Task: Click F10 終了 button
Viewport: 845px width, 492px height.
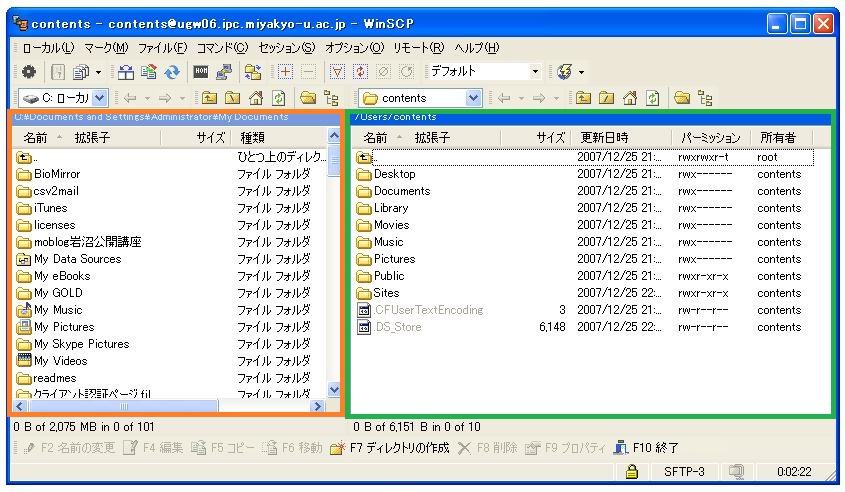Action: pos(647,448)
